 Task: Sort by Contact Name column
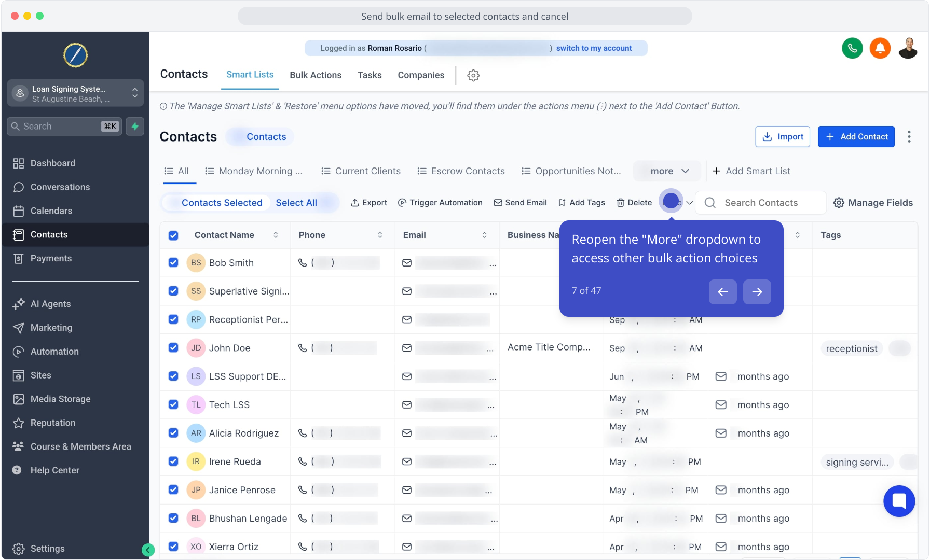(x=276, y=235)
